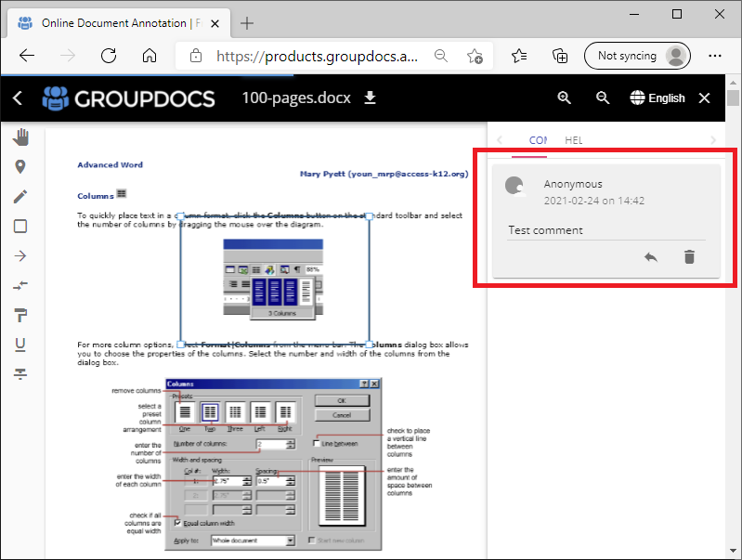The image size is (742, 560).
Task: Select the pencil drawing tool
Action: point(20,196)
